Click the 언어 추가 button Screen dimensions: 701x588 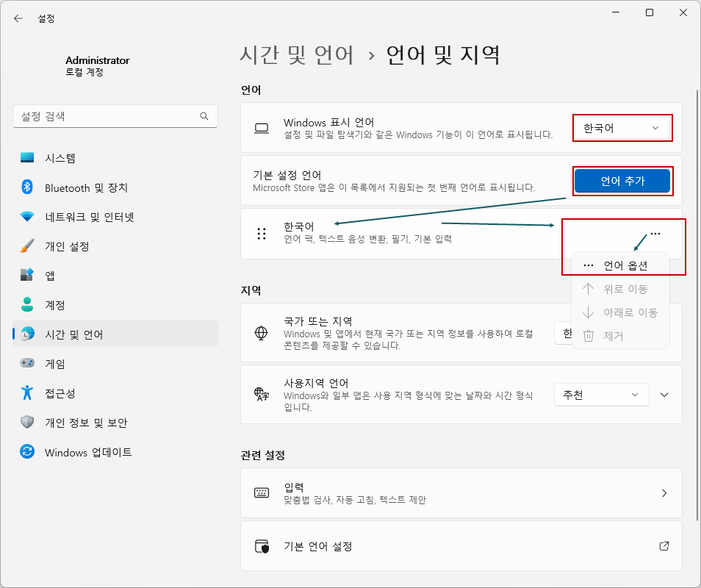[622, 181]
